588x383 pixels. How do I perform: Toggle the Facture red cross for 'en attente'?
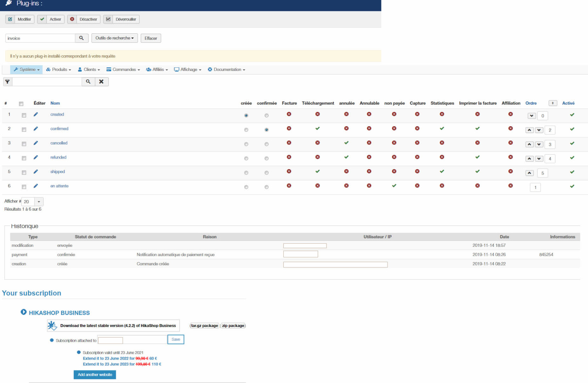tap(289, 185)
